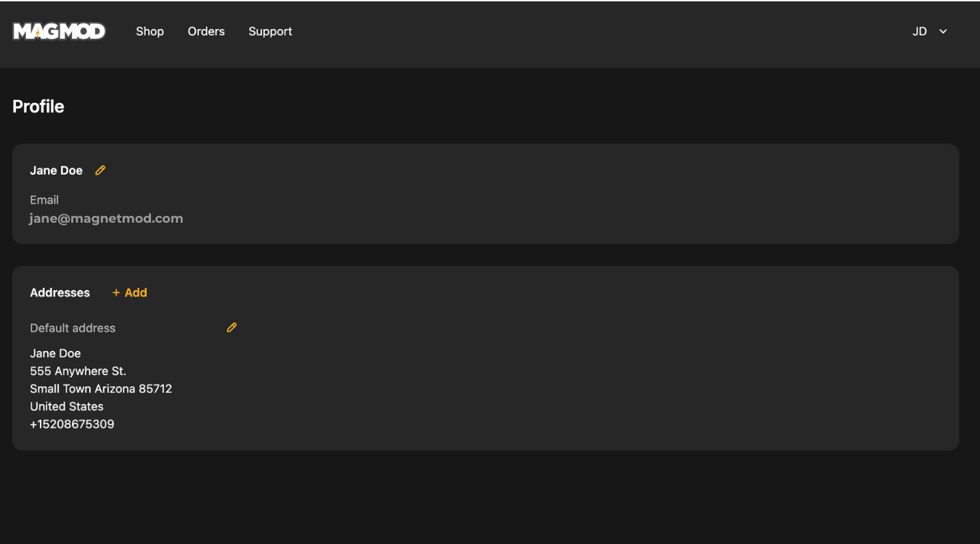Viewport: 980px width, 544px height.
Task: Expand the JD account chevron
Action: tap(943, 31)
